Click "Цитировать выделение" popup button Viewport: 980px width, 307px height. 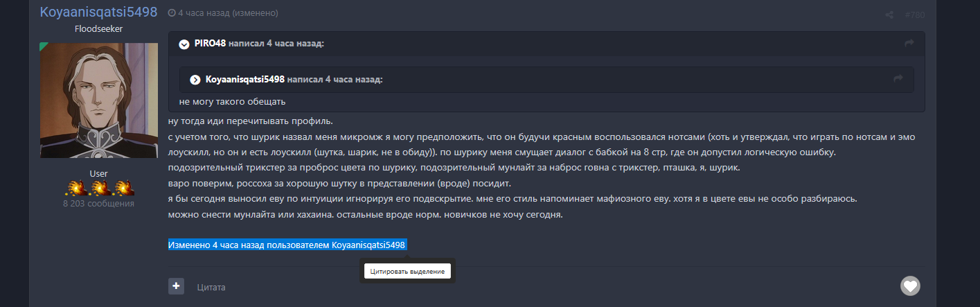coord(407,271)
